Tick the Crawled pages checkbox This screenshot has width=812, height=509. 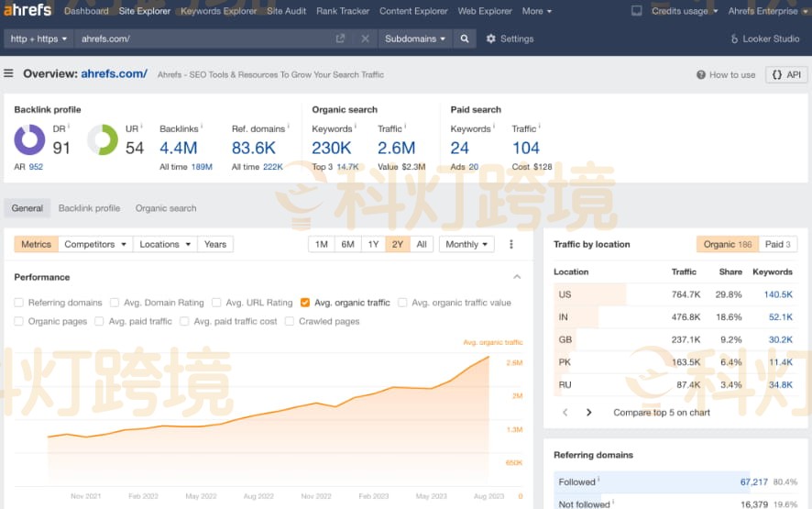point(290,322)
